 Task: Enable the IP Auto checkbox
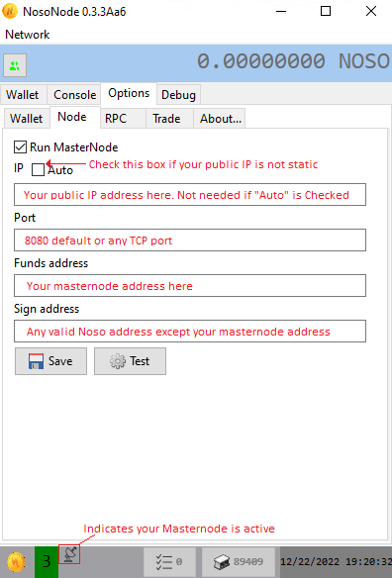38,170
